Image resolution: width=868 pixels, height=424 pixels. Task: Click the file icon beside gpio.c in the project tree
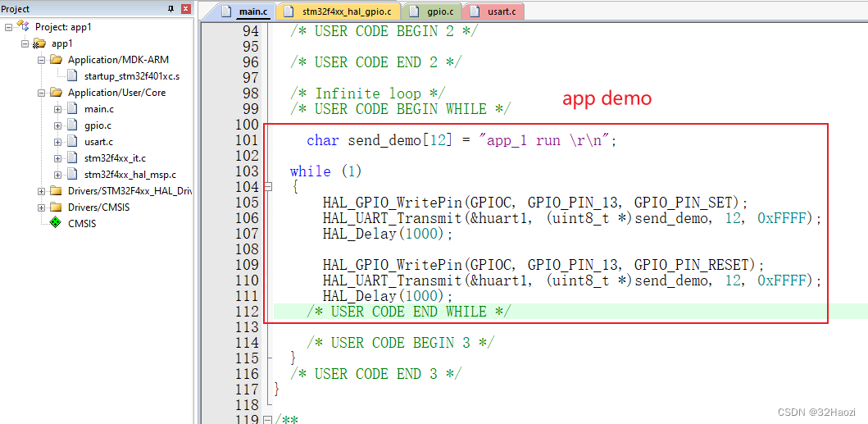click(x=72, y=125)
